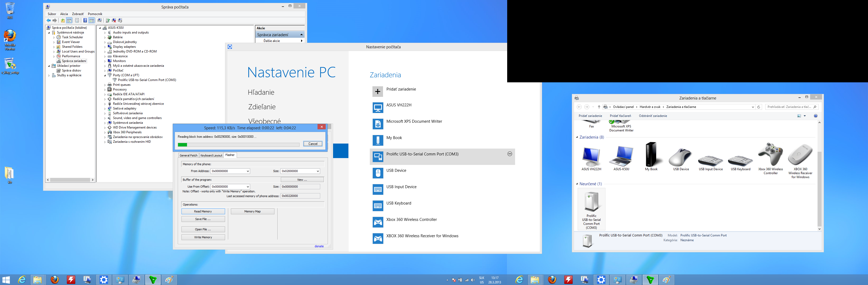Viewport: 868px width, 285px height.
Task: Click Windows Start button on taskbar
Action: coord(6,280)
